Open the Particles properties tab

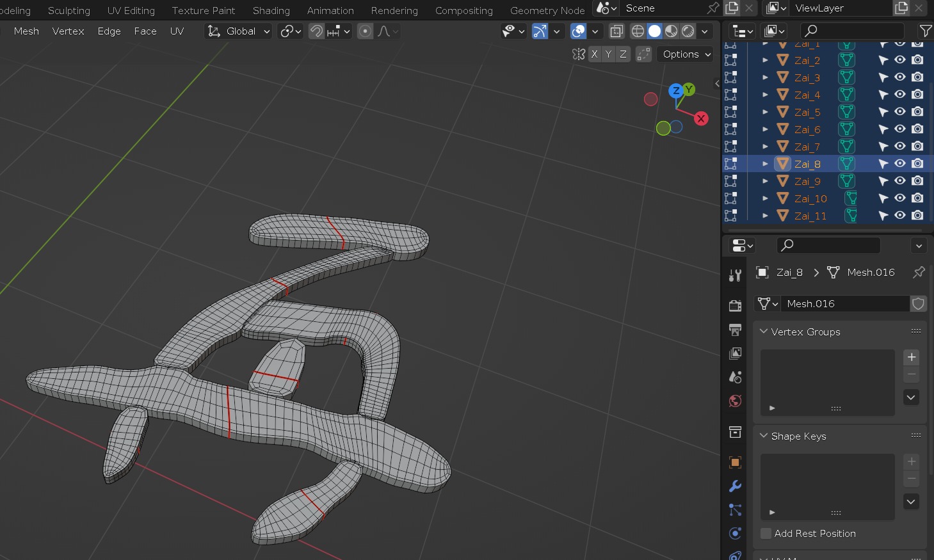(x=735, y=510)
